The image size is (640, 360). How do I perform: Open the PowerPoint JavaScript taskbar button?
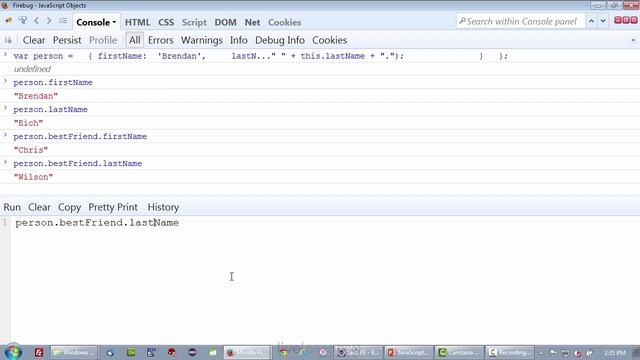[x=409, y=352]
